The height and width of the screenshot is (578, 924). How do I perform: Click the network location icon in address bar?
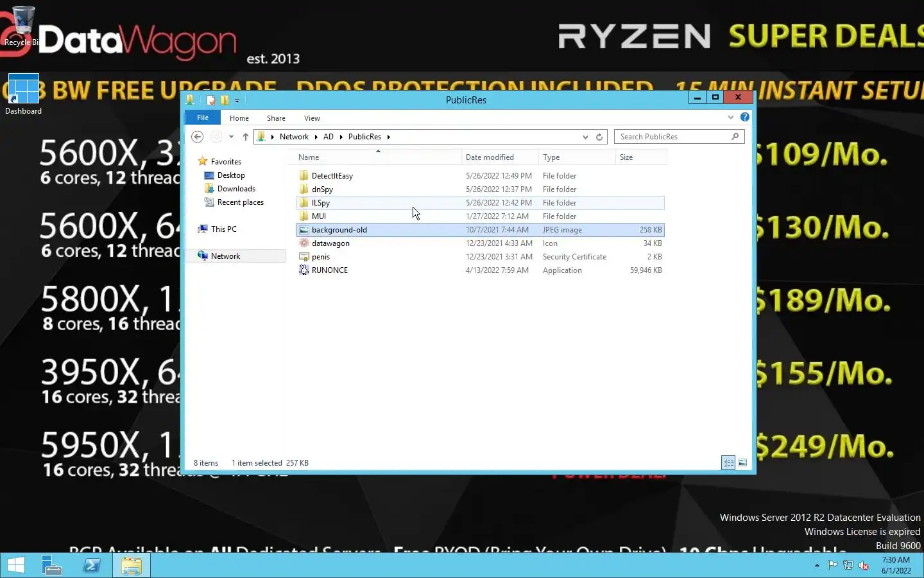coord(261,137)
